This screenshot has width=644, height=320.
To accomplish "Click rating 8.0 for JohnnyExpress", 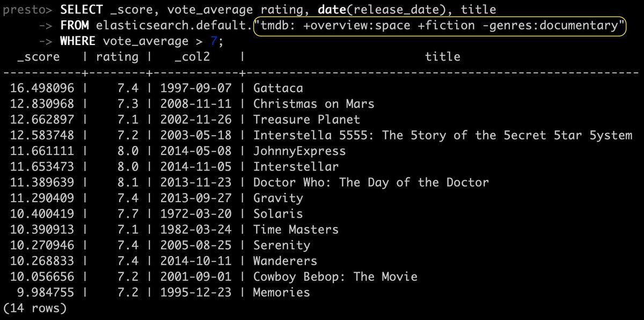I will coord(128,151).
